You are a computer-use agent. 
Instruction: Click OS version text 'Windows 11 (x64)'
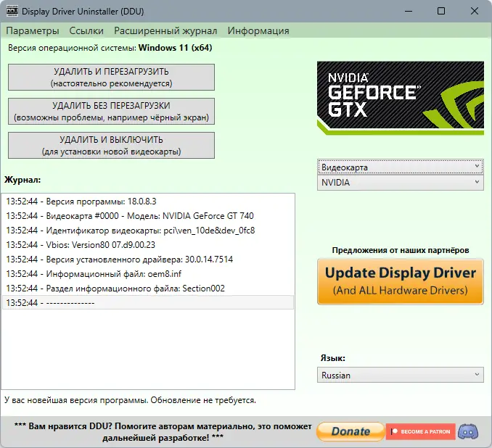176,48
